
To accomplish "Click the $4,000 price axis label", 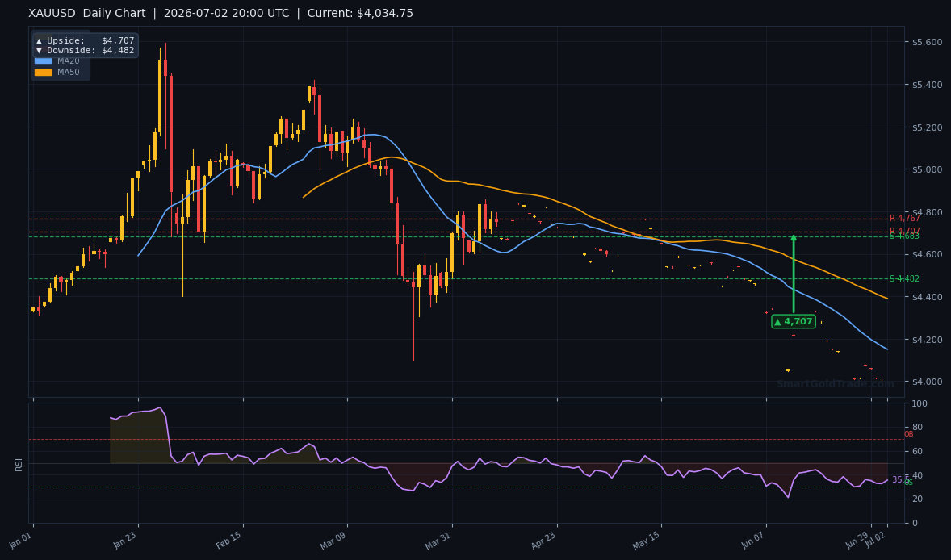I will [x=928, y=382].
